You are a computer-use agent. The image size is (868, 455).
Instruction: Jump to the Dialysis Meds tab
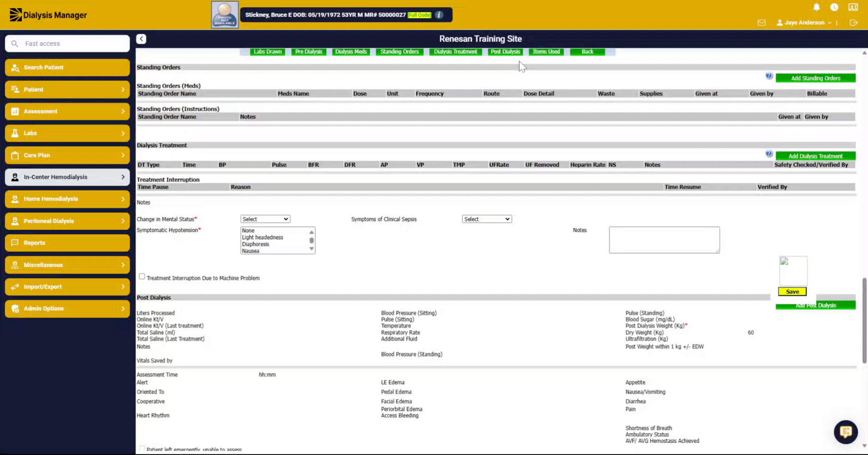(351, 52)
